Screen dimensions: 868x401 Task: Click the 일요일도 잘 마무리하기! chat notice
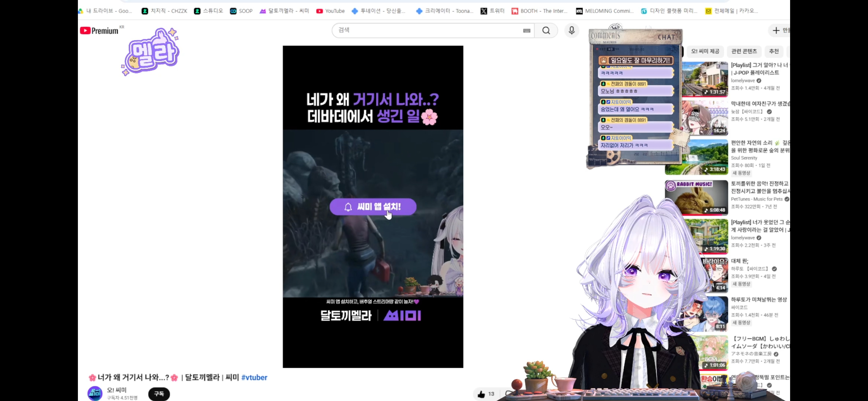636,60
